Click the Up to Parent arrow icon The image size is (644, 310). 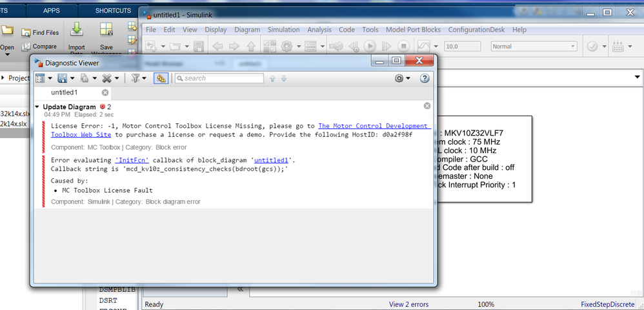251,46
